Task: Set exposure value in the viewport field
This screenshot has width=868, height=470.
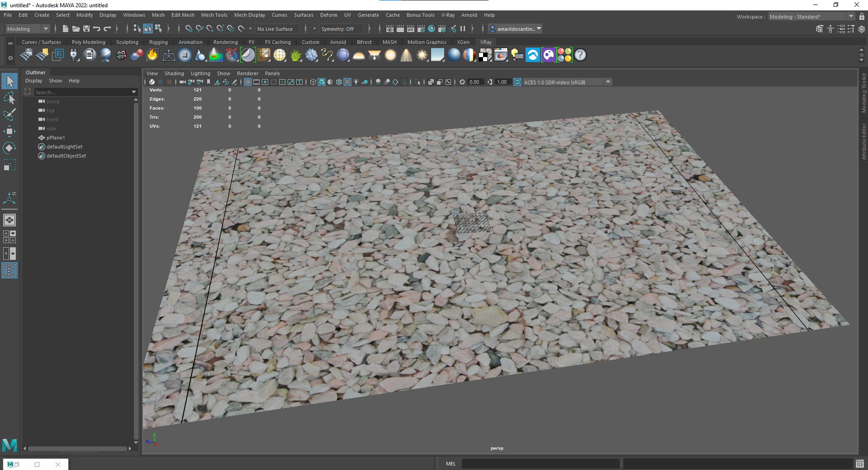Action: 474,82
